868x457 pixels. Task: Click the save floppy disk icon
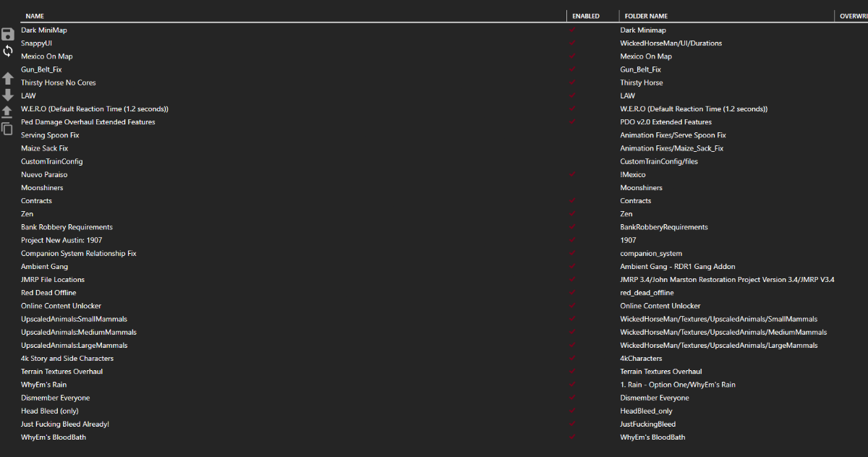(8, 34)
